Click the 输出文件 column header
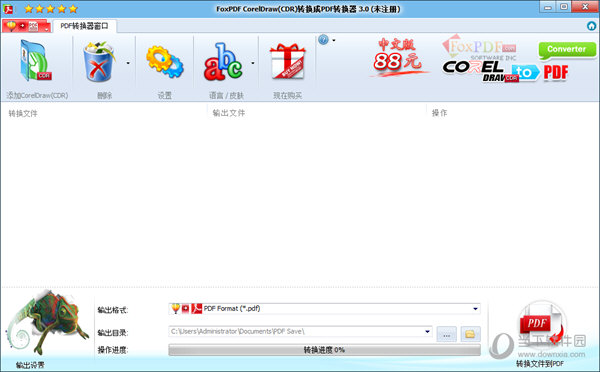This screenshot has height=372, width=600. 229,113
